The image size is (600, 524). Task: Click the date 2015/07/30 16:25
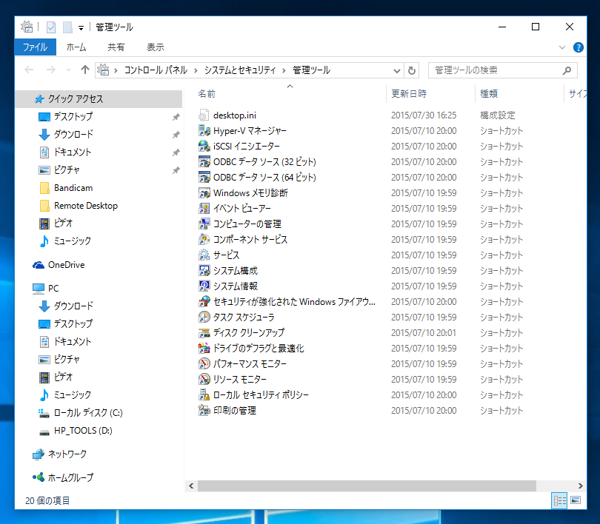[424, 115]
